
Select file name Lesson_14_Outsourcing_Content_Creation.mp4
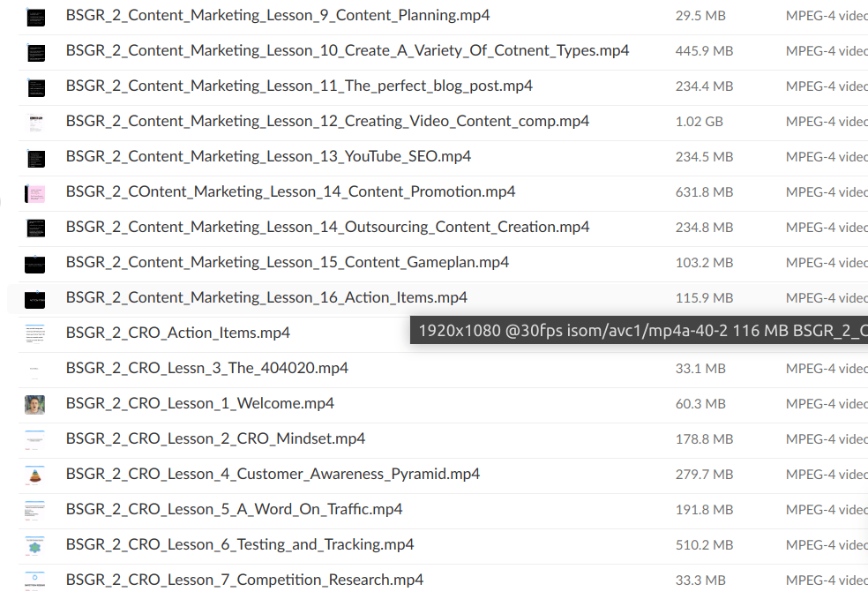[327, 227]
